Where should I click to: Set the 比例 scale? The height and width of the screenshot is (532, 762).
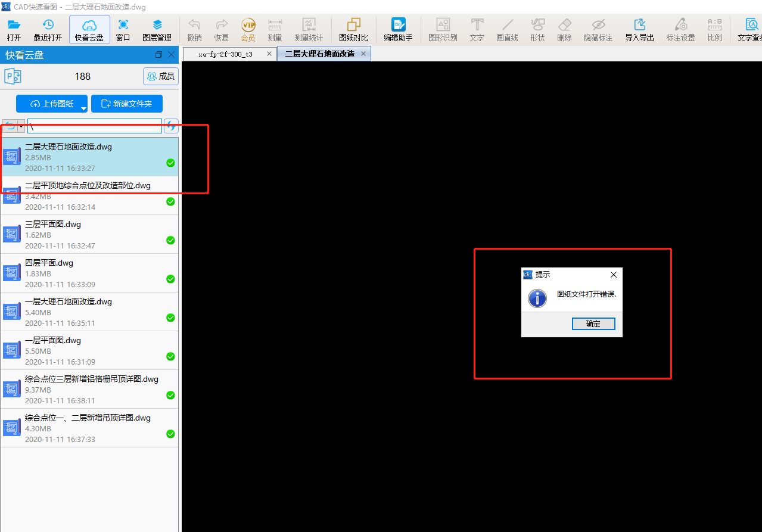(x=714, y=30)
